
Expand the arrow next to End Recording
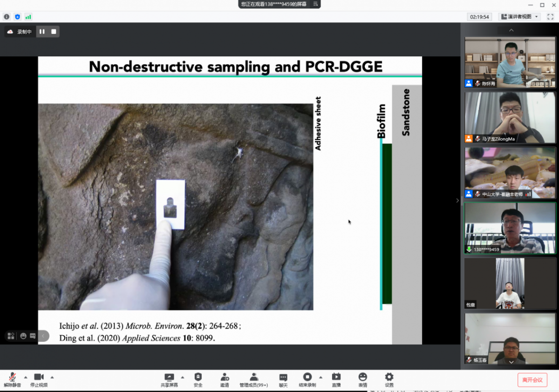pos(320,377)
